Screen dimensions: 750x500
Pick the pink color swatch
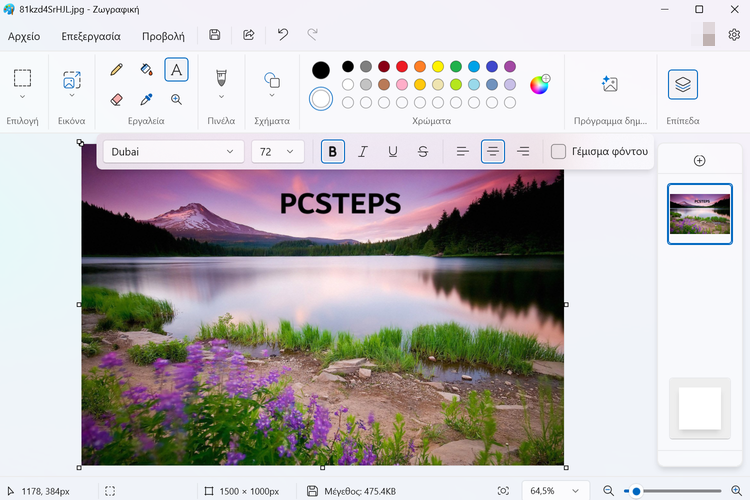click(x=402, y=85)
